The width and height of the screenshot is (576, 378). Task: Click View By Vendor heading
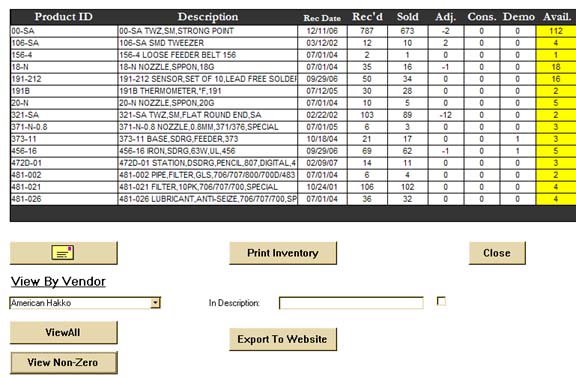click(58, 282)
